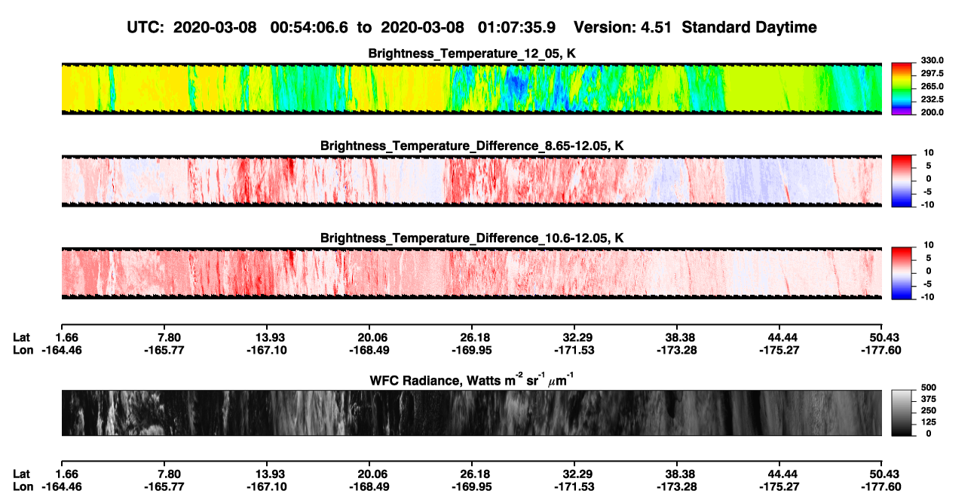Select the 12.05 brightness temperature image strip
This screenshot has height=503, width=980.
click(471, 88)
